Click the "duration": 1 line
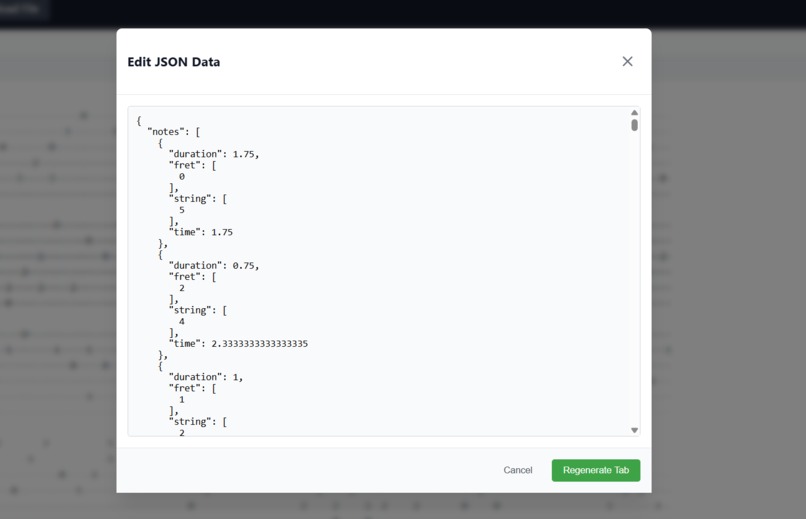The height and width of the screenshot is (519, 806). coord(206,377)
